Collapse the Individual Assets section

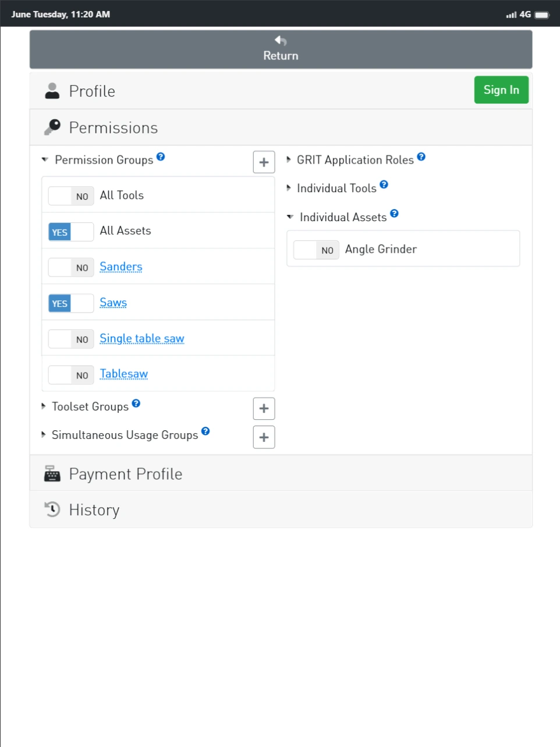pos(290,217)
